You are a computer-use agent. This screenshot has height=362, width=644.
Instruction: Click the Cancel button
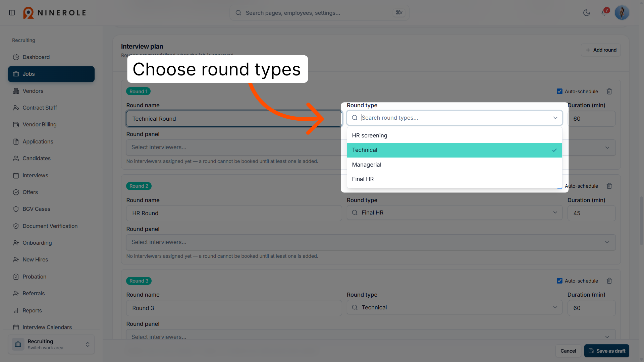click(568, 351)
